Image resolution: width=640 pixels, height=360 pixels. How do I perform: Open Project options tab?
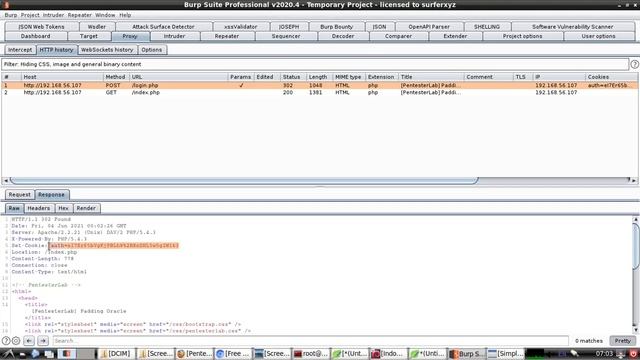[522, 36]
